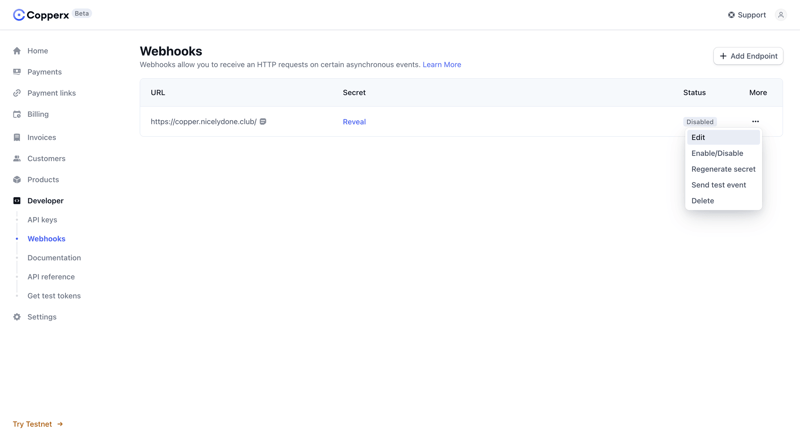Click the webhook URL https://copper.nicelydone.club/
Viewport: 800px width, 442px height.
tap(204, 121)
